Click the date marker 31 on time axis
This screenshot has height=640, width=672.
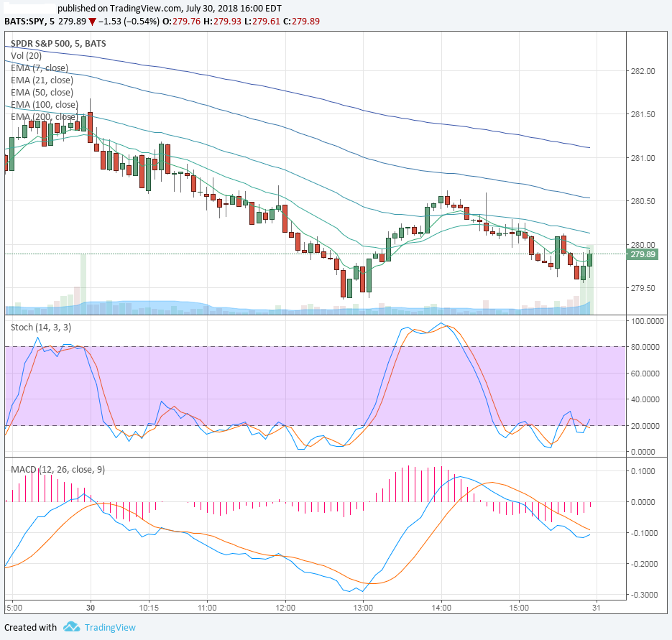pyautogui.click(x=597, y=608)
